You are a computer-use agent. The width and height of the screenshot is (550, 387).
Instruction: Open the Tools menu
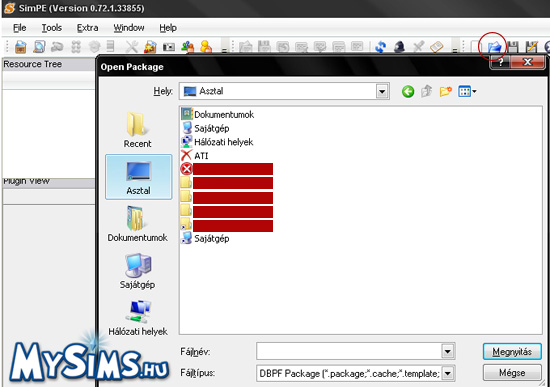(x=52, y=28)
